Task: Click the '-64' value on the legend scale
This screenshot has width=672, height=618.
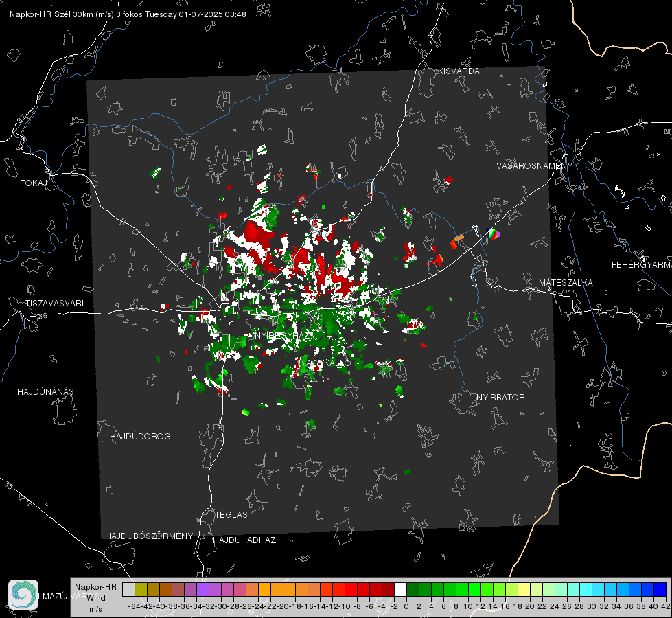Action: pyautogui.click(x=135, y=606)
